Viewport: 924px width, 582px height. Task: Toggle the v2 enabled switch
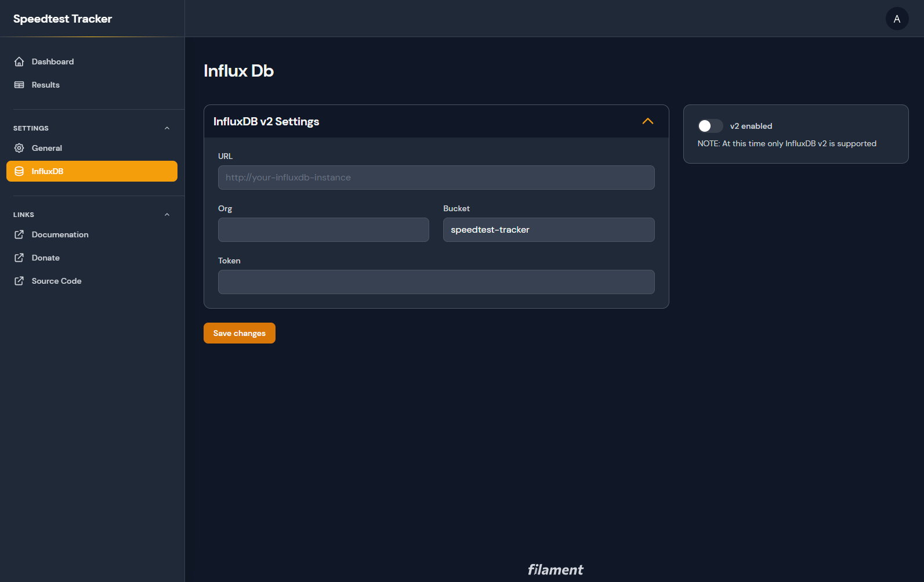click(x=710, y=126)
